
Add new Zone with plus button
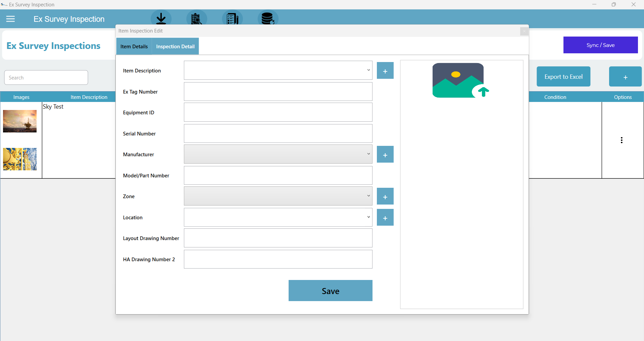385,196
